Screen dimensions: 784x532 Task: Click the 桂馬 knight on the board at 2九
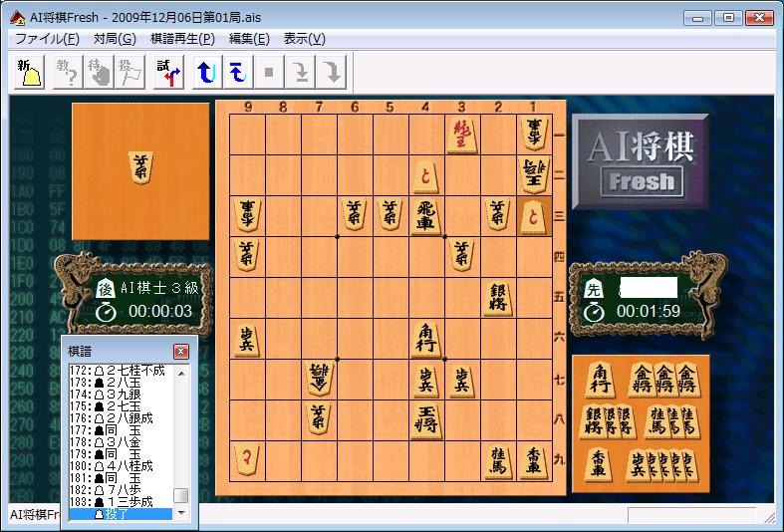[x=498, y=461]
